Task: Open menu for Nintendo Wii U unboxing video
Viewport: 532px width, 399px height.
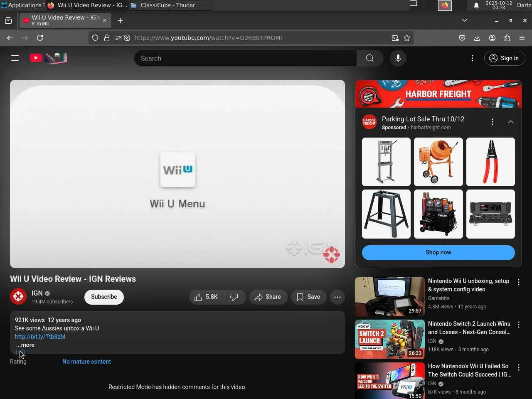Action: click(519, 282)
